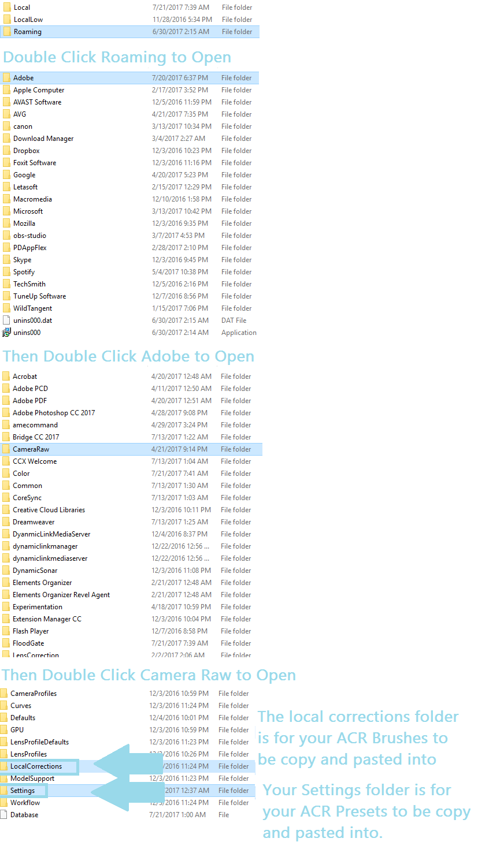
Task: Click the Elements Organizer folder icon
Action: [x=6, y=583]
